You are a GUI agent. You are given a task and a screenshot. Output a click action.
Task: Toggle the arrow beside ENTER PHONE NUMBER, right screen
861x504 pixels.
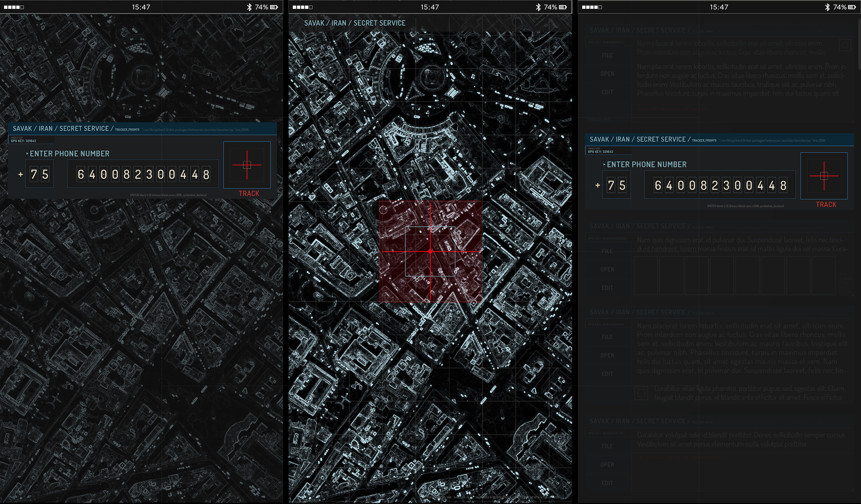(604, 164)
